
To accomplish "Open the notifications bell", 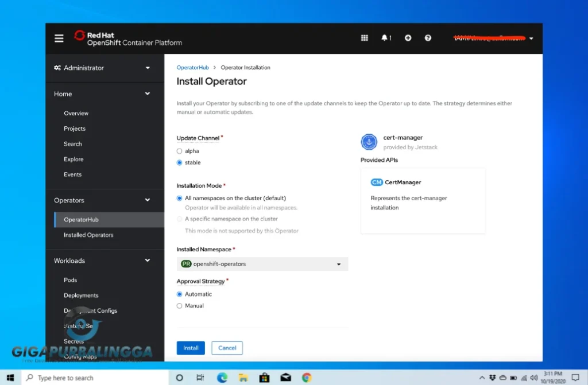I will click(385, 38).
